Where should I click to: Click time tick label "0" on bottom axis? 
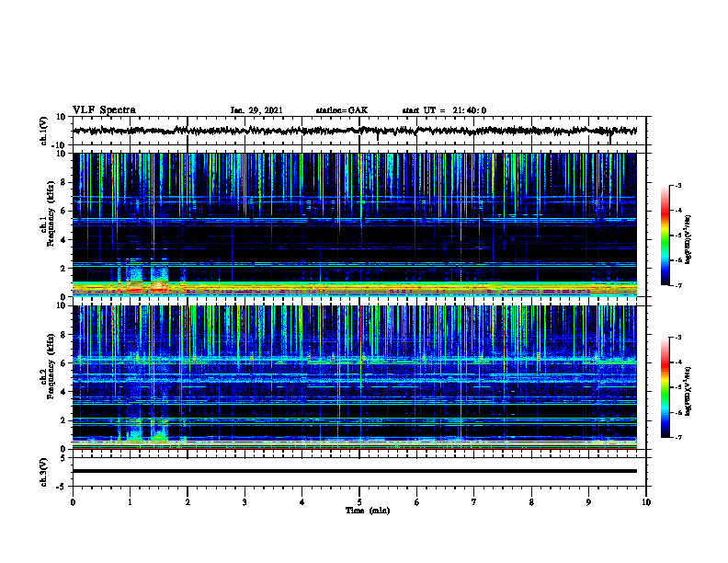(x=73, y=502)
